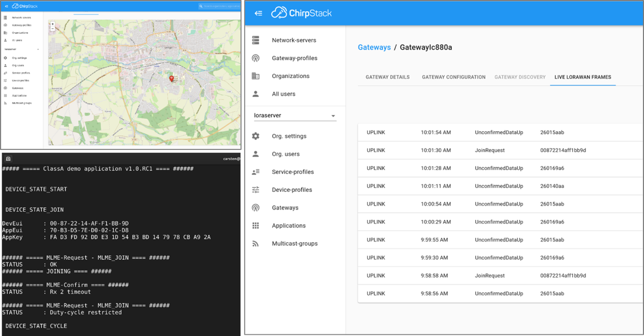Expand the uplink frame at 9:59:55 AM
Viewport: 644px width, 336px height.
(500, 240)
